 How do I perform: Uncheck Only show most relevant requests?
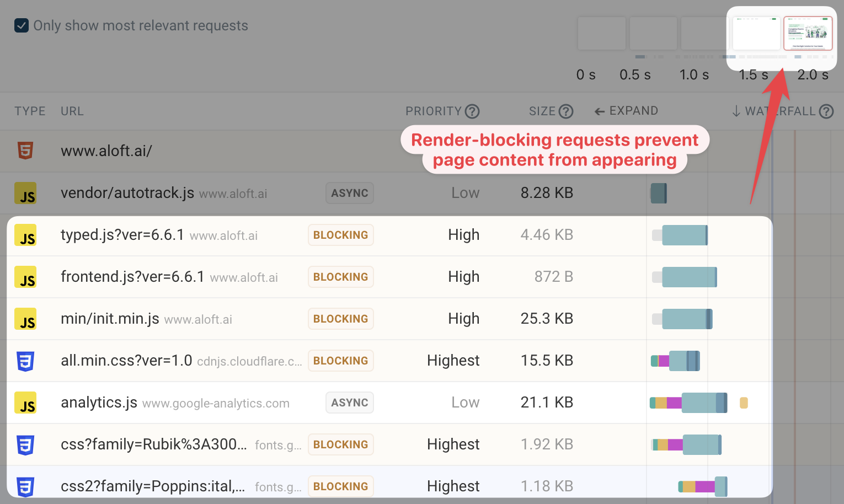pos(22,25)
